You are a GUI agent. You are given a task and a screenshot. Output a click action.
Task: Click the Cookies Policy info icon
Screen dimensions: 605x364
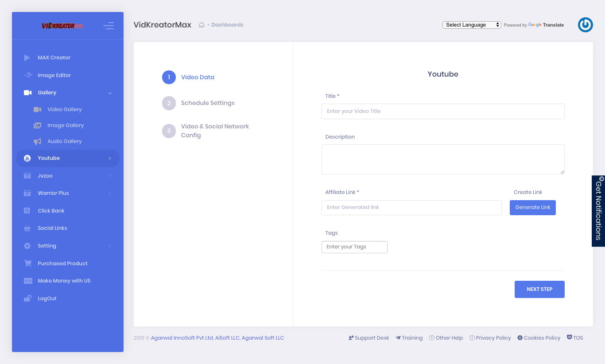[520, 338]
